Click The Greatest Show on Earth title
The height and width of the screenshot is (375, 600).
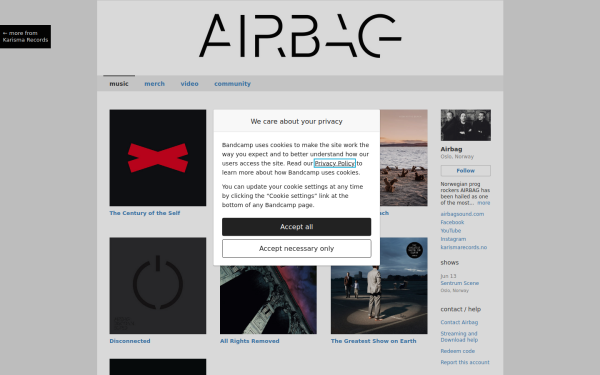coord(373,341)
